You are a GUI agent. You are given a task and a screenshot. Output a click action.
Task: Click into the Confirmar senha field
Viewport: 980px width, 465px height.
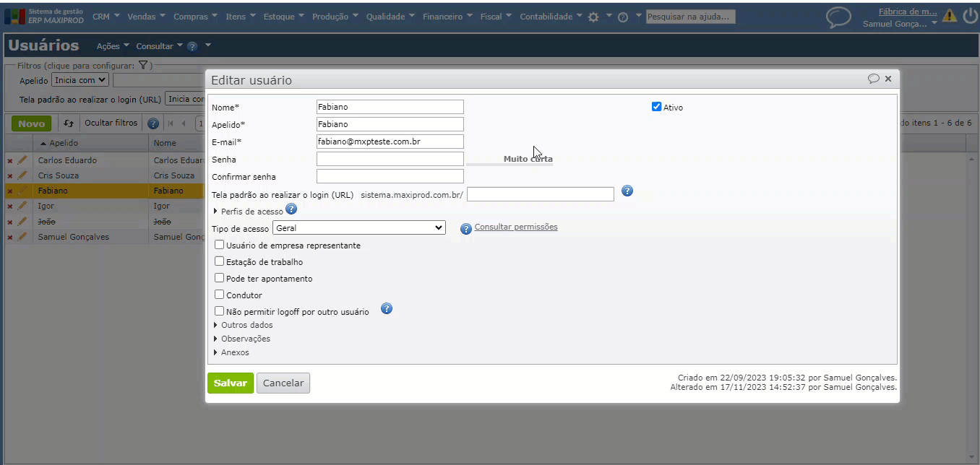point(390,176)
